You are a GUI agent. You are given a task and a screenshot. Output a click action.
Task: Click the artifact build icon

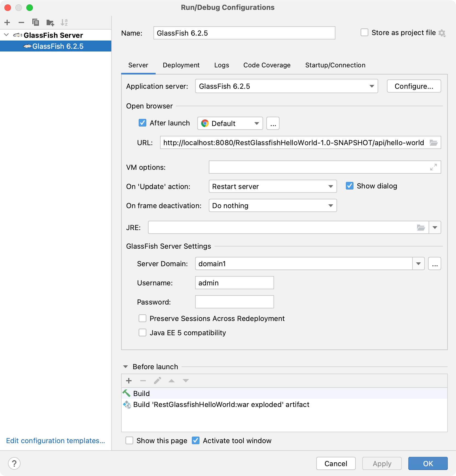click(x=127, y=405)
